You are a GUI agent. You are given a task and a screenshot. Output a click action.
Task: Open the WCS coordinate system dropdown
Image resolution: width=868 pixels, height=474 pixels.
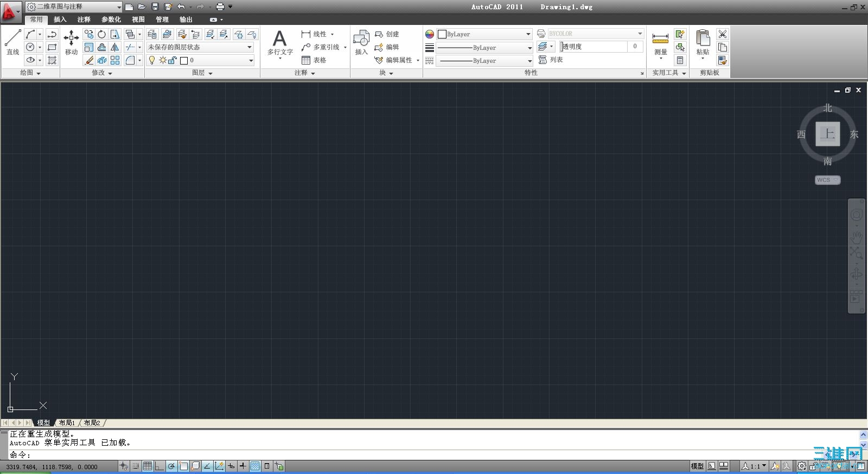827,180
